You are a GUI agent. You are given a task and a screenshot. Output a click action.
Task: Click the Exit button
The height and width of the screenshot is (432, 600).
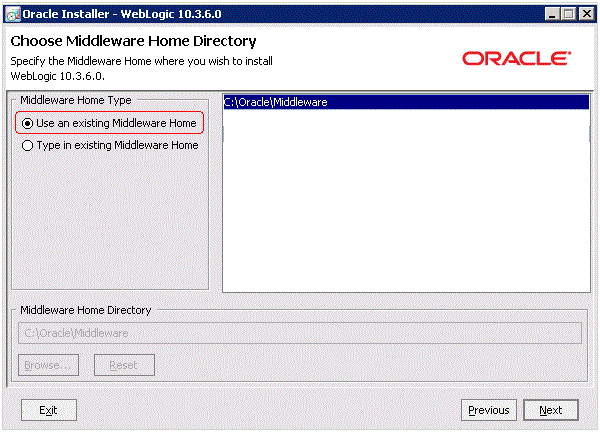pos(49,410)
